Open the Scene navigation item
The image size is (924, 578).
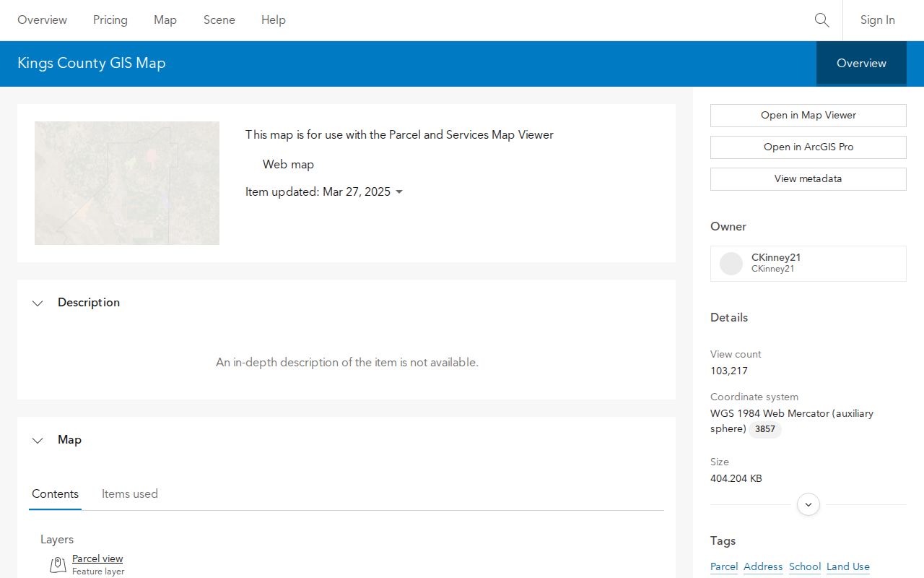pyautogui.click(x=219, y=20)
